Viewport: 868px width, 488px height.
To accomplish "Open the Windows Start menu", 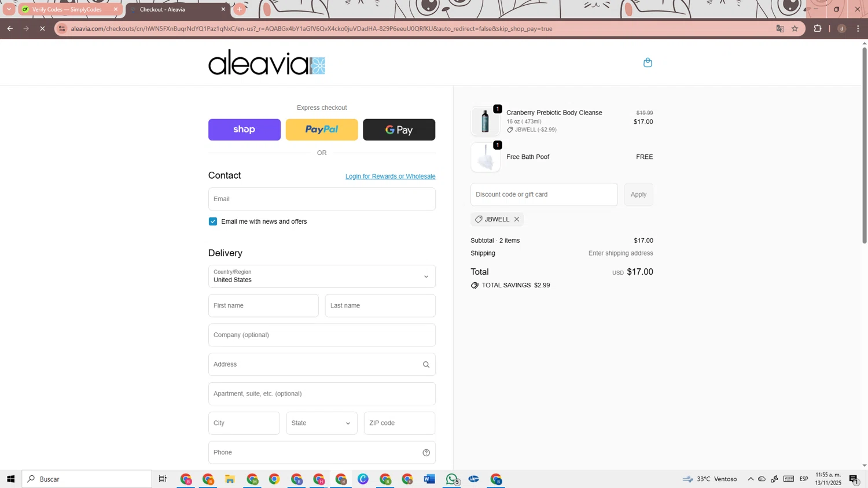I will coord(10,479).
